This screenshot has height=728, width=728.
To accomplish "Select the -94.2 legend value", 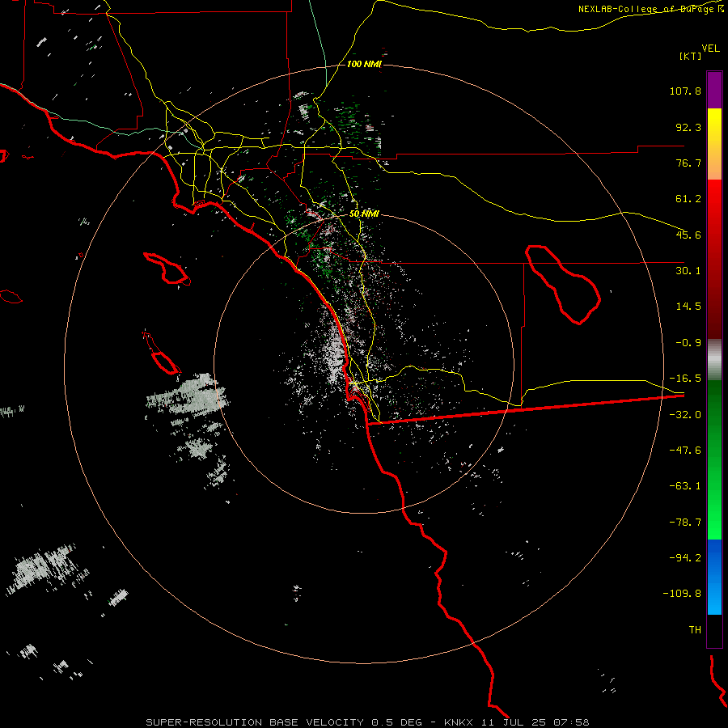I will (685, 558).
